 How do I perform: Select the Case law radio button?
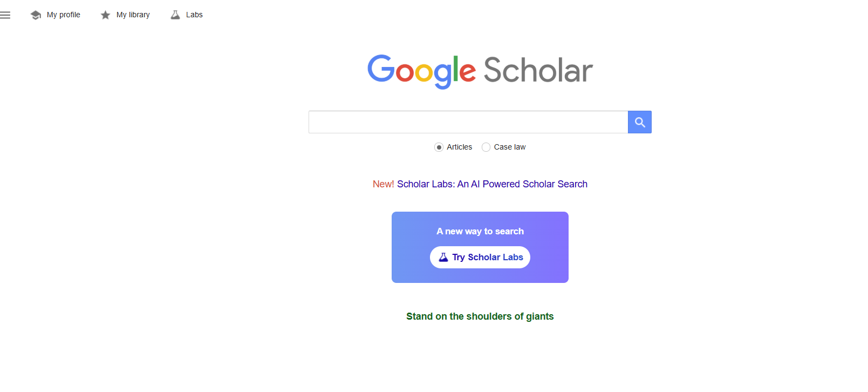(486, 147)
